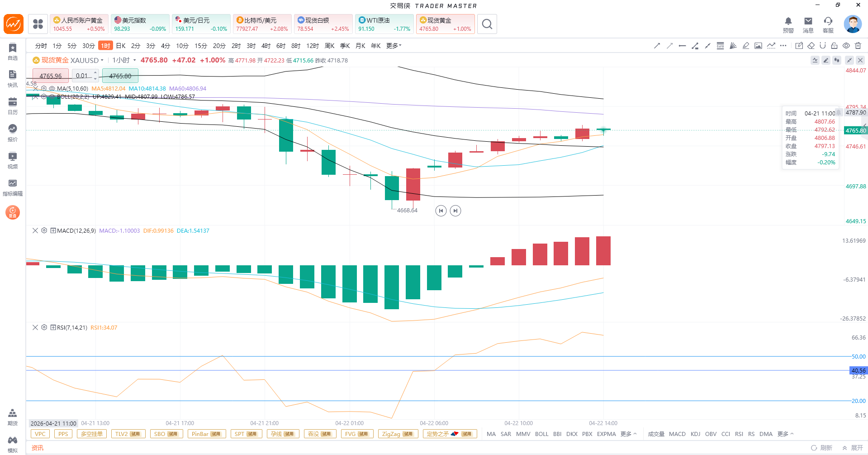
Task: Click the user avatar profile picture
Action: click(x=853, y=24)
